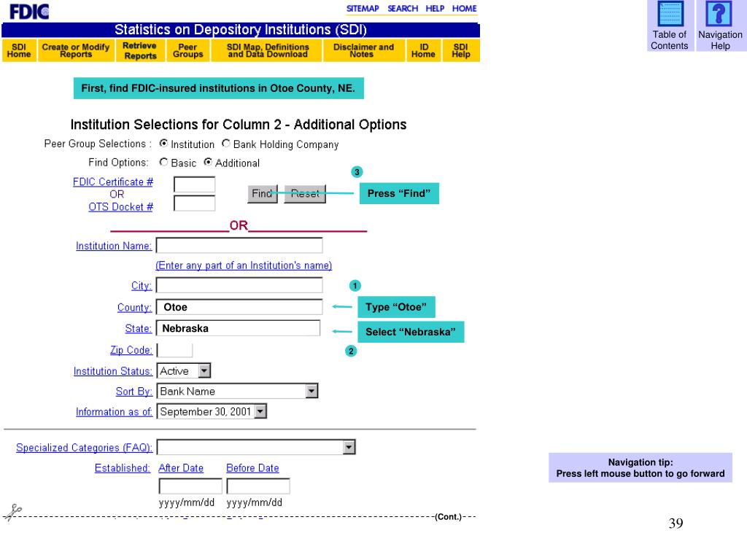
Task: Choose the Additional find option
Action: click(208, 163)
